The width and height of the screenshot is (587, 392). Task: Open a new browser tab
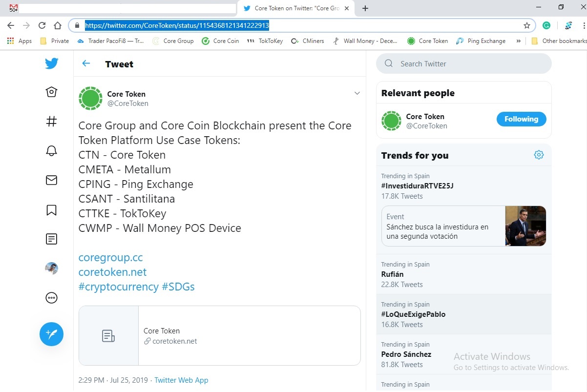tap(365, 8)
